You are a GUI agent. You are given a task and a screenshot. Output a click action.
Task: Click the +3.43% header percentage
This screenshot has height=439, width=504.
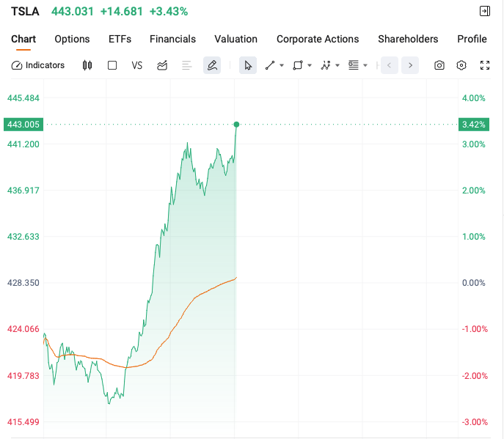(x=169, y=12)
